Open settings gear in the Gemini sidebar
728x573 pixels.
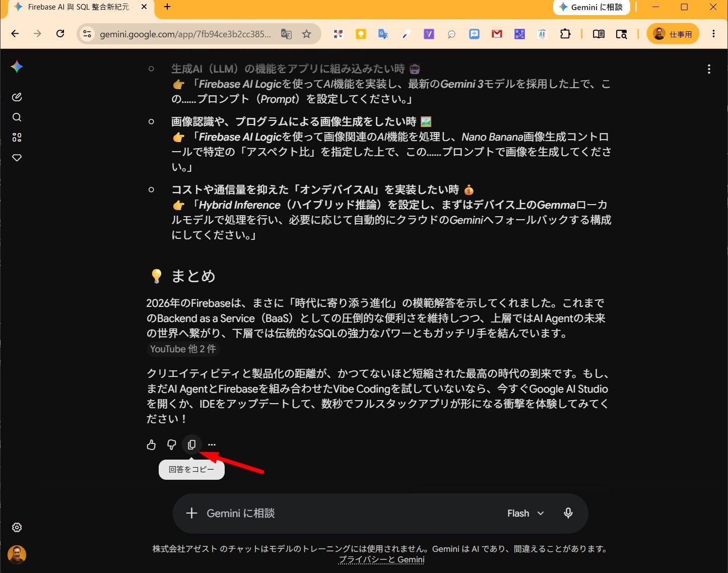pos(17,528)
